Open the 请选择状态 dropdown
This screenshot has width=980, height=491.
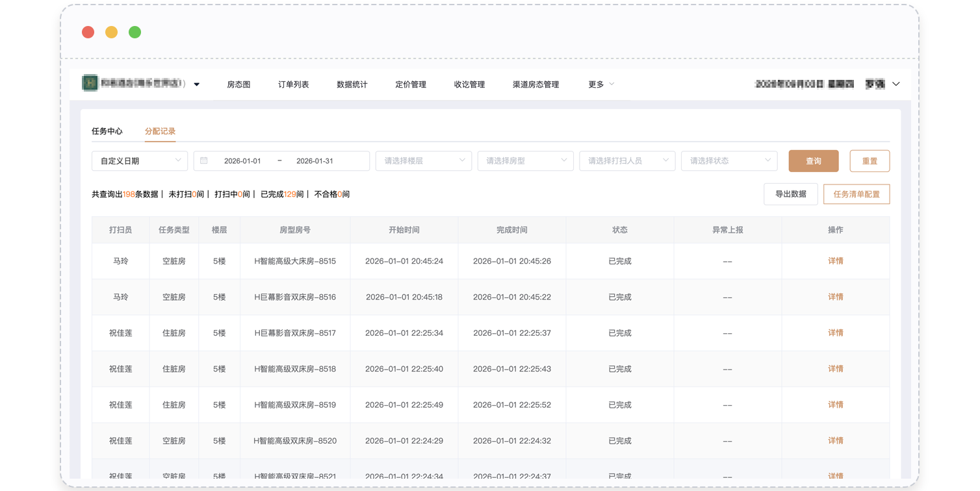(729, 161)
